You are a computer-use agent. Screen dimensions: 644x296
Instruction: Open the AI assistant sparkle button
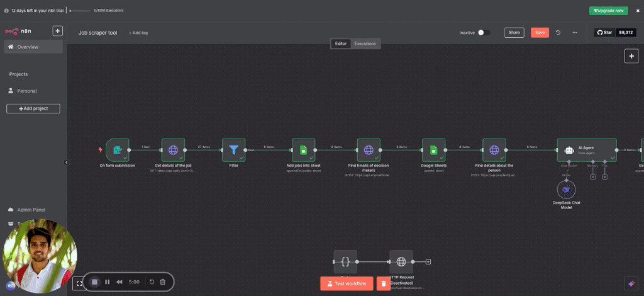(631, 283)
